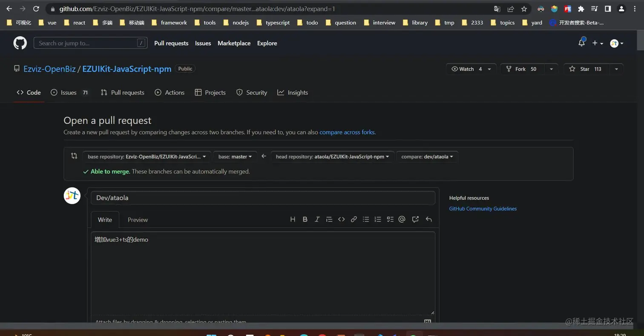644x336 pixels.
Task: Open the EZUIKit-JavaScript-npm repository link
Action: click(127, 69)
